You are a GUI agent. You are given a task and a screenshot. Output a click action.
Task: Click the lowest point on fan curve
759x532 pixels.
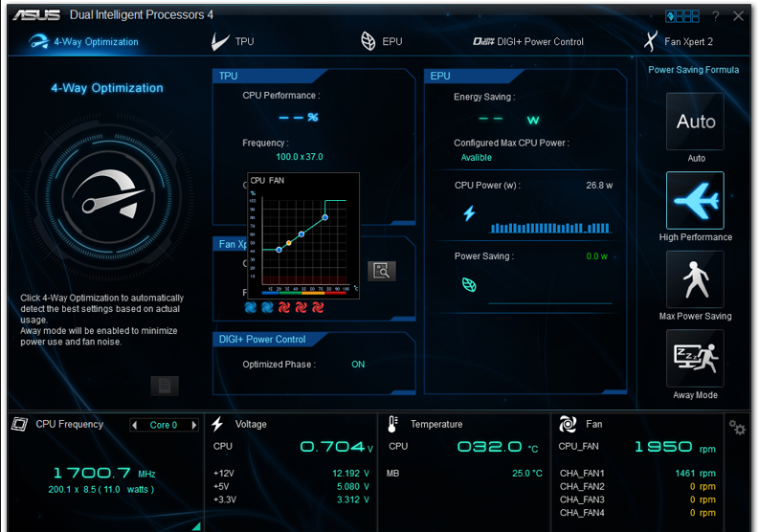click(x=279, y=250)
